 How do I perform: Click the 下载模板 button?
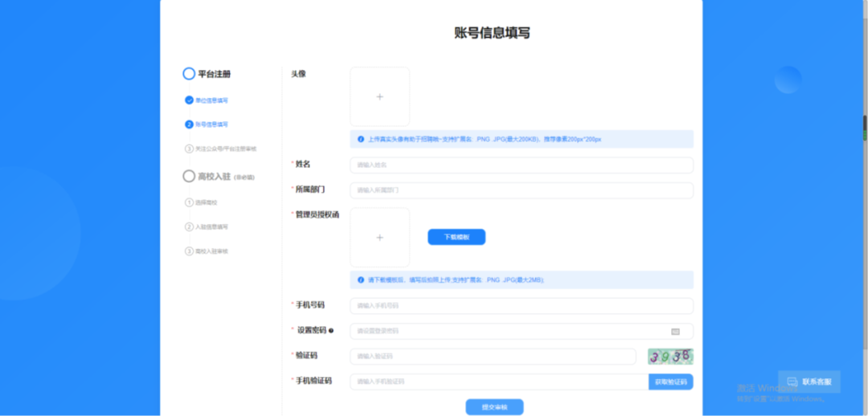click(x=456, y=238)
